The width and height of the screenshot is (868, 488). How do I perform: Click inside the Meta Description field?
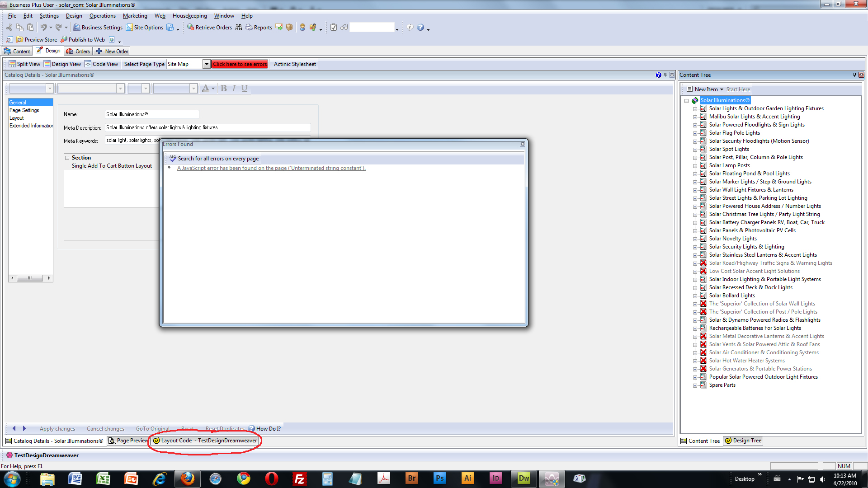(208, 127)
